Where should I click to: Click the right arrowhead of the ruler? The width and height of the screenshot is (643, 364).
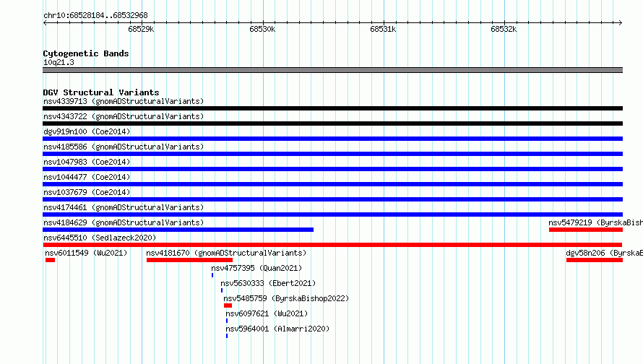[621, 22]
